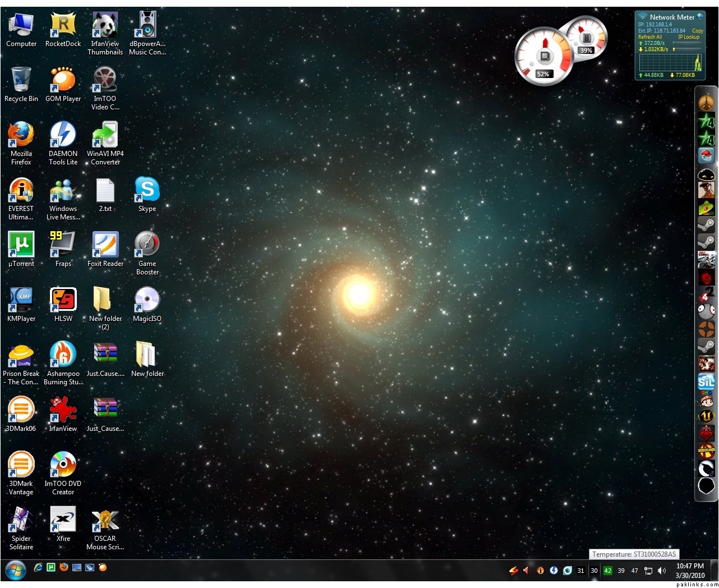Click the Windows Start orb
This screenshot has height=588, width=719.
15,571
